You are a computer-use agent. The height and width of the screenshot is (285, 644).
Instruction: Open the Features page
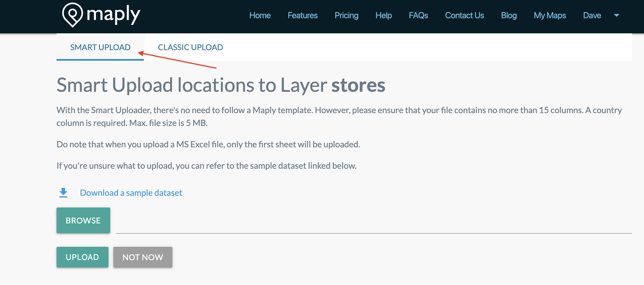point(302,15)
